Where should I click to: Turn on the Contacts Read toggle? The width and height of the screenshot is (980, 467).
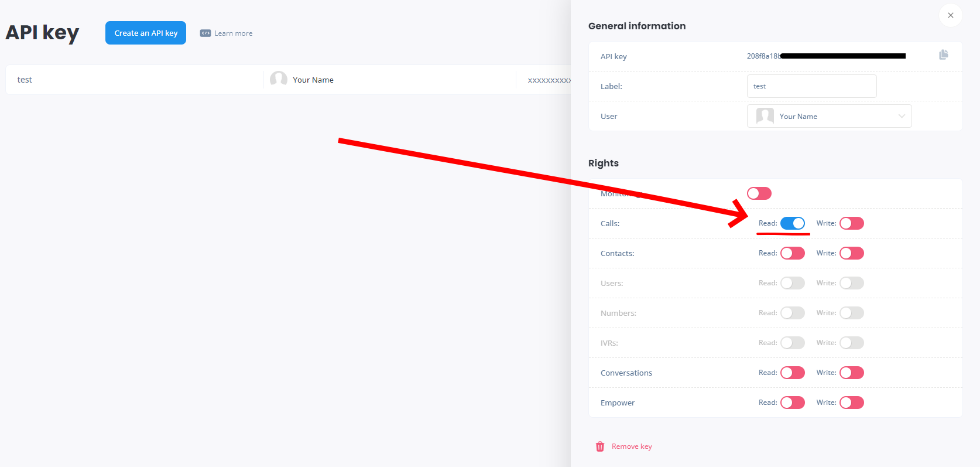click(x=793, y=253)
